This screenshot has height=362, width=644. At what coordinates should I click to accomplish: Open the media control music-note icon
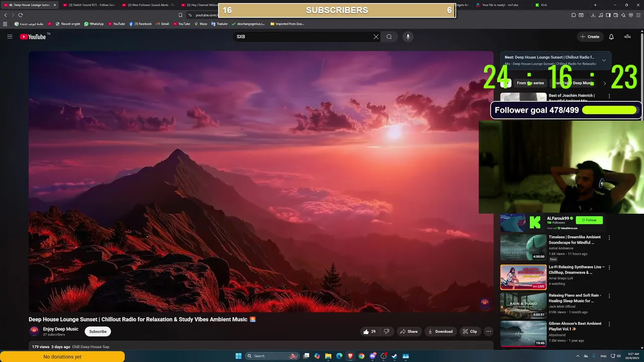click(x=601, y=15)
